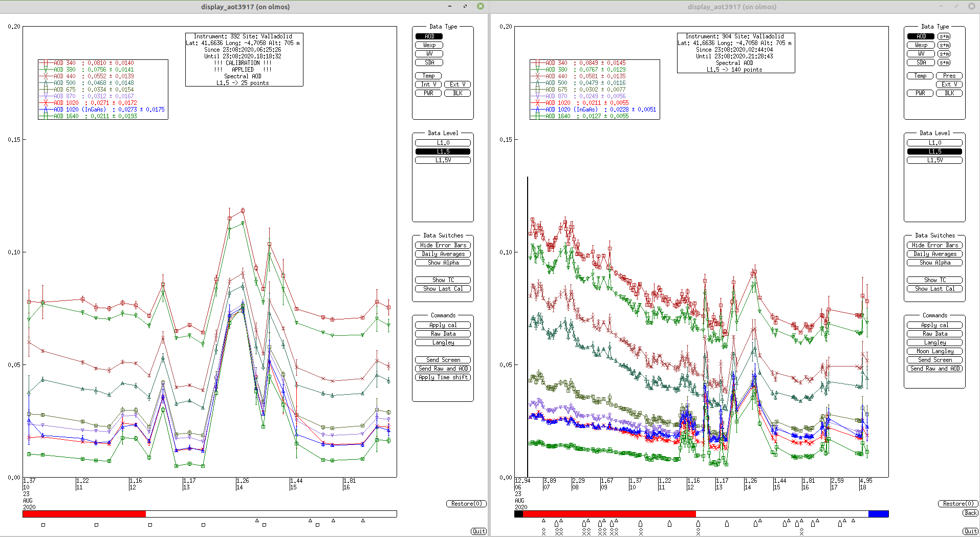The image size is (980, 537).
Task: Select AOD data type in left window
Action: 429,36
